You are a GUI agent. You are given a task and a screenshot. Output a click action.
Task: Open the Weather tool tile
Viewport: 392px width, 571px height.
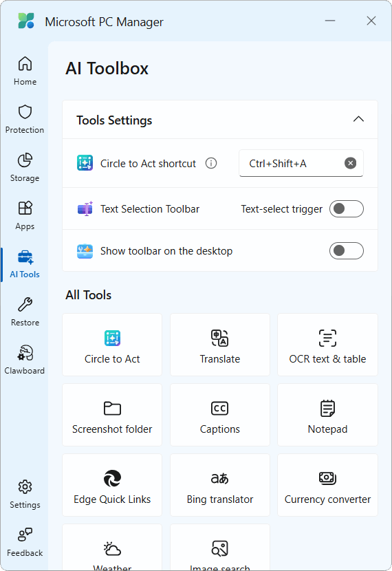(112, 548)
